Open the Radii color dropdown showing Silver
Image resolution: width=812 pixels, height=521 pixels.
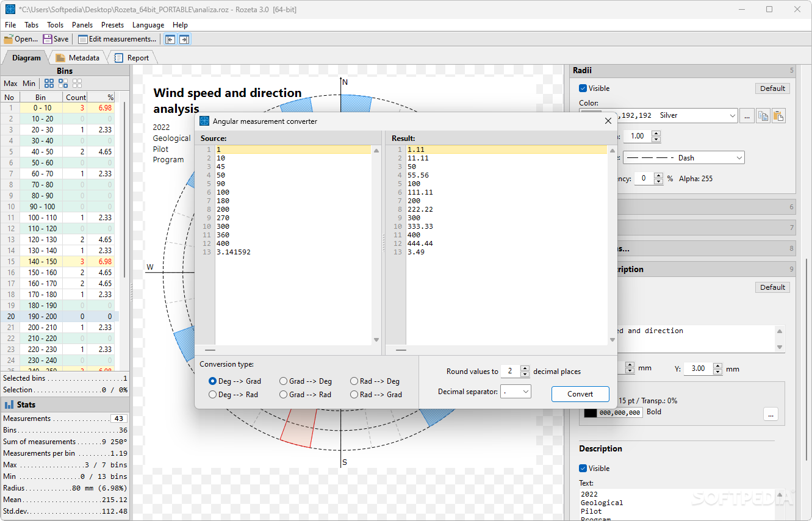[732, 115]
